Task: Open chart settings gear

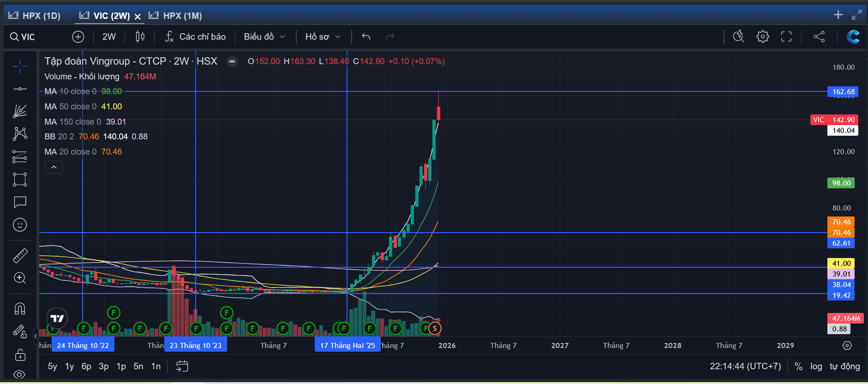Action: [x=763, y=36]
